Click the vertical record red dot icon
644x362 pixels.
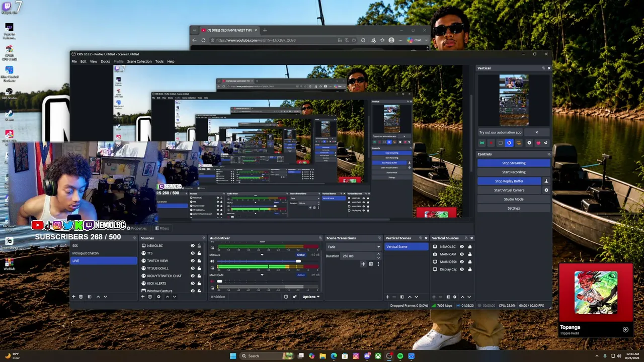491,143
